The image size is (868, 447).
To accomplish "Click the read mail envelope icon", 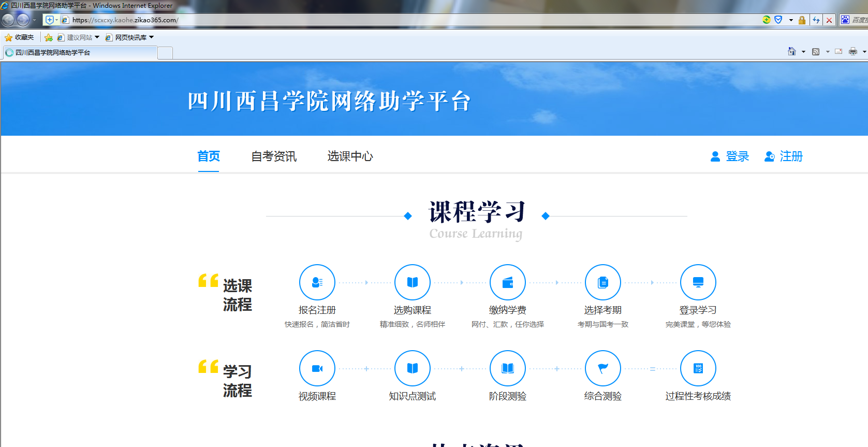I will click(x=838, y=51).
